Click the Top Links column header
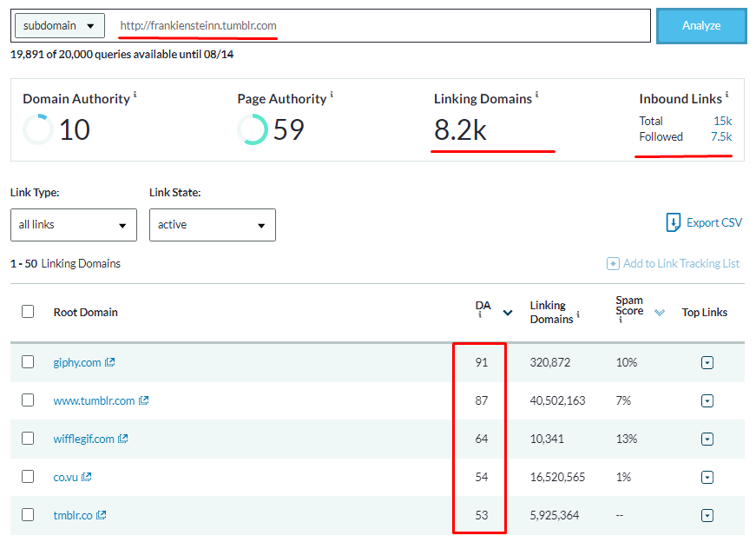756x542 pixels. [x=705, y=313]
